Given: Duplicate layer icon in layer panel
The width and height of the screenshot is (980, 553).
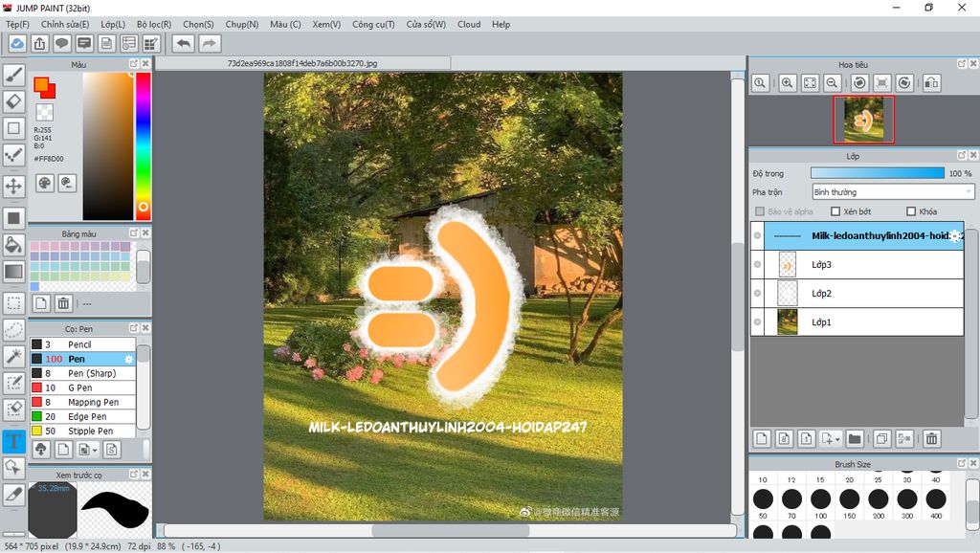Looking at the screenshot, I should 881,438.
